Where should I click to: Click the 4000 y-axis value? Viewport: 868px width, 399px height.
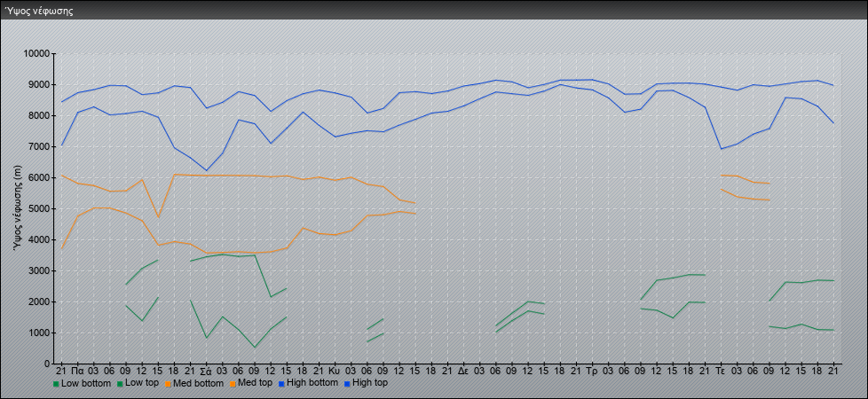click(38, 239)
